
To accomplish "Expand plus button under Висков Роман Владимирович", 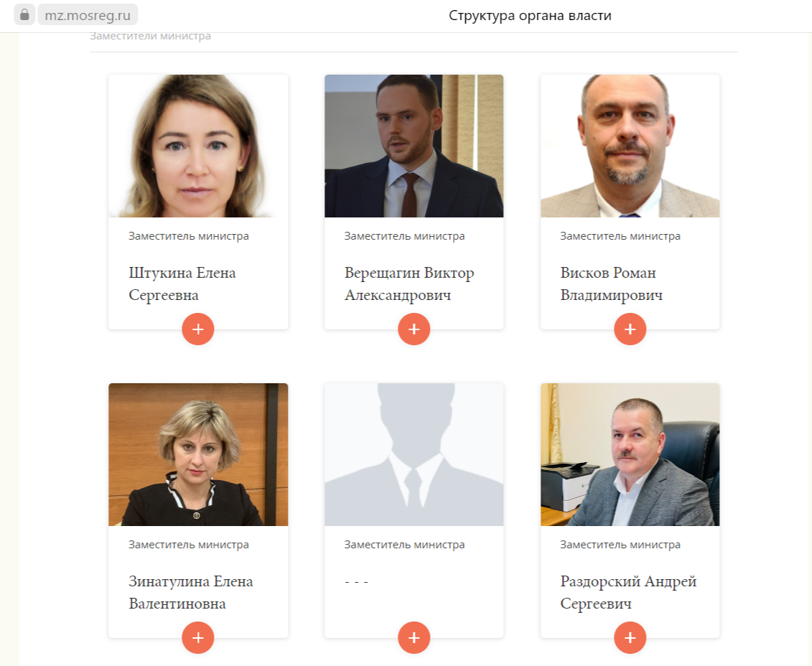I will [x=630, y=329].
